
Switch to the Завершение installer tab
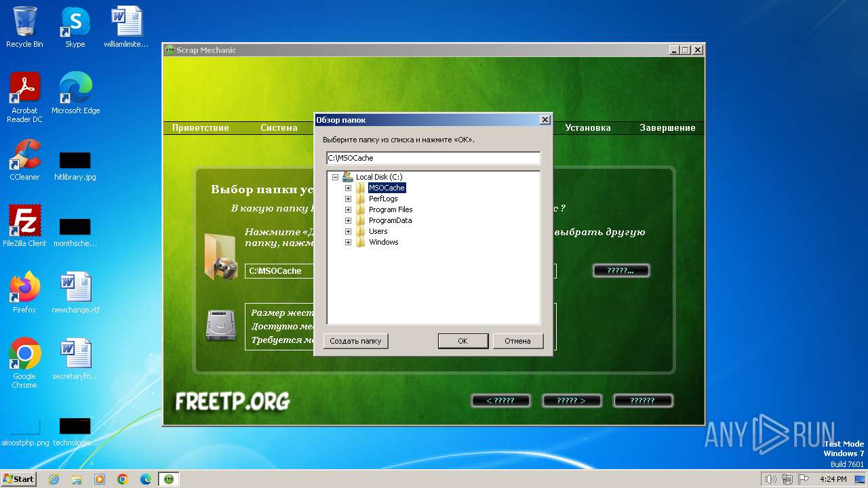click(667, 127)
